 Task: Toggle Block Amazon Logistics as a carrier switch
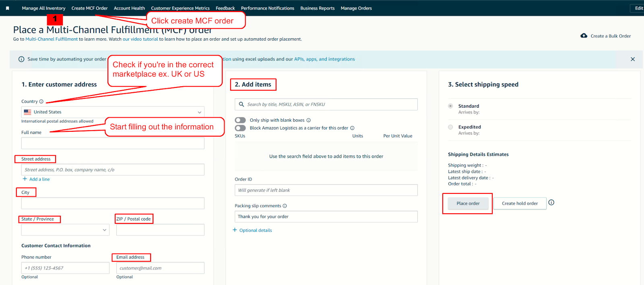[240, 128]
